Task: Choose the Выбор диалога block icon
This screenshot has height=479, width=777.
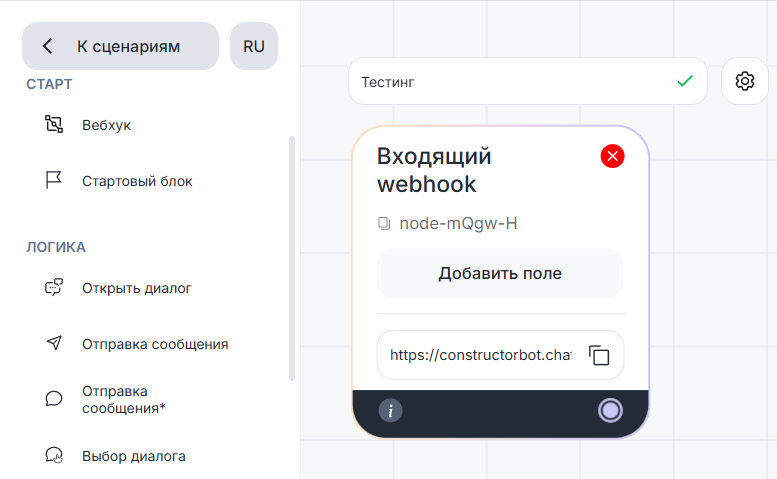Action: click(54, 456)
